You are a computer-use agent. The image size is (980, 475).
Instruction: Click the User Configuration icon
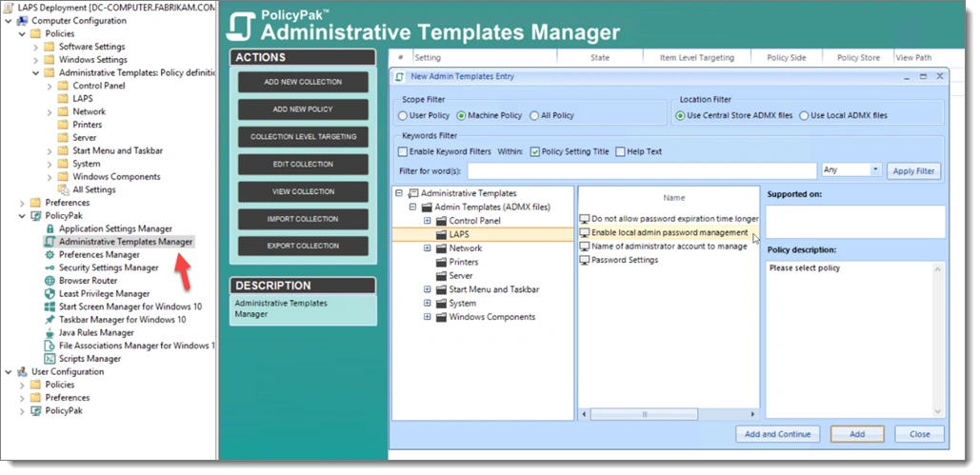point(23,372)
